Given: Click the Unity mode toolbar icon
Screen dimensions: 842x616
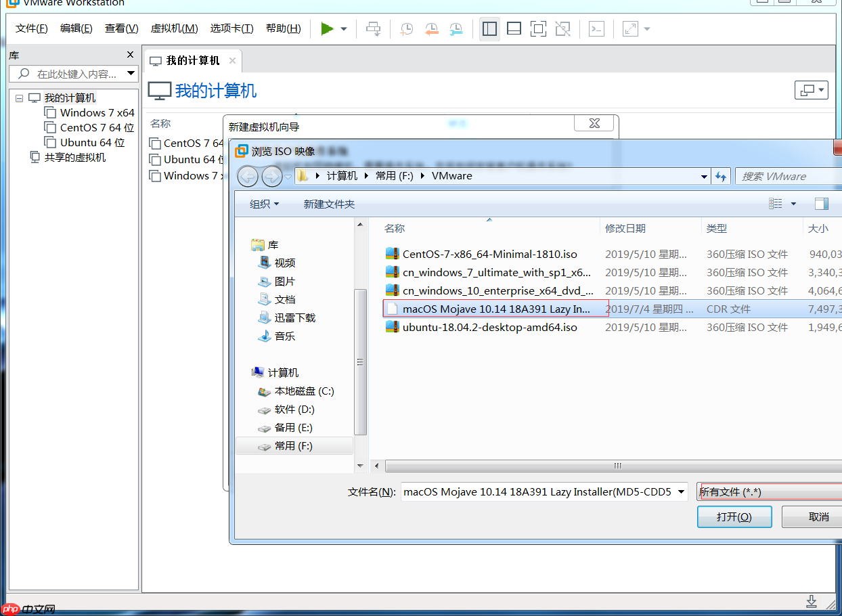Looking at the screenshot, I should (x=562, y=28).
